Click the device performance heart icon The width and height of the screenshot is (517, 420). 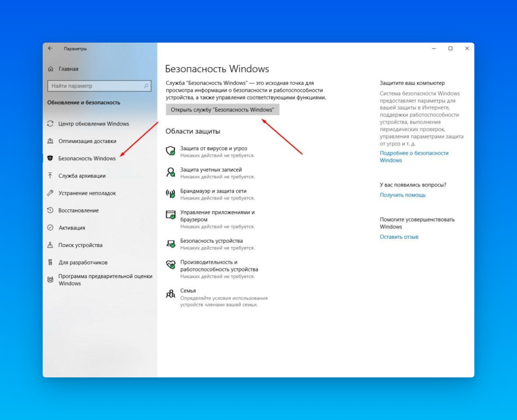(171, 265)
